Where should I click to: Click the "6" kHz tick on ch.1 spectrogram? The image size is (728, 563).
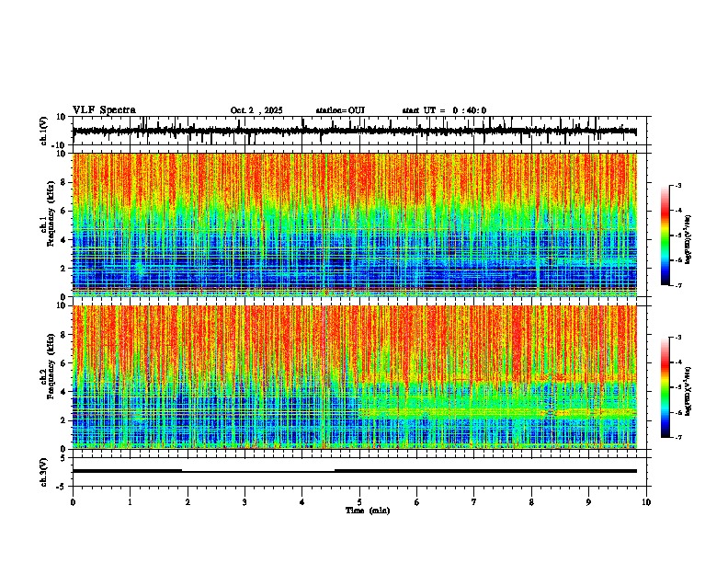pos(63,211)
